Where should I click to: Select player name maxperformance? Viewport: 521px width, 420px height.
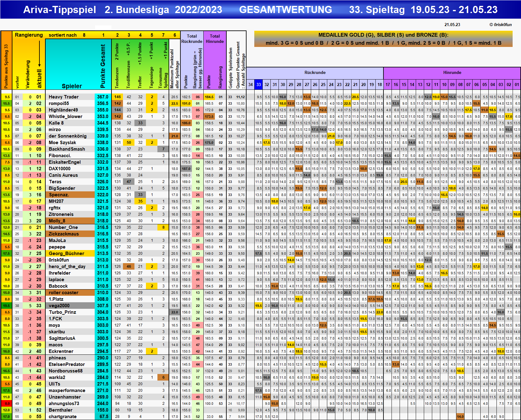pyautogui.click(x=67, y=390)
